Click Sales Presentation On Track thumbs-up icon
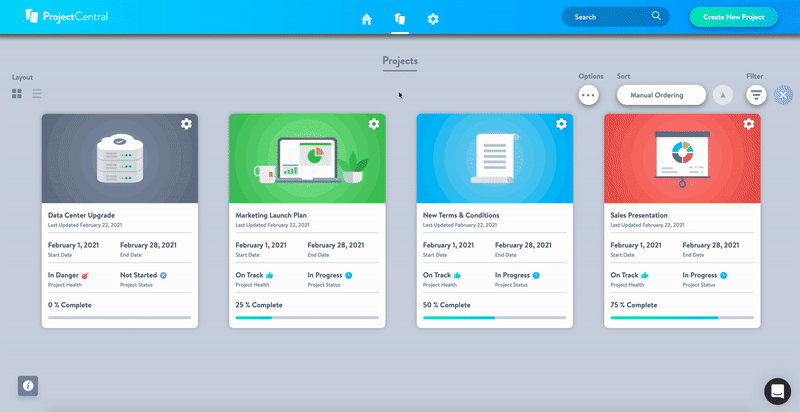 644,275
